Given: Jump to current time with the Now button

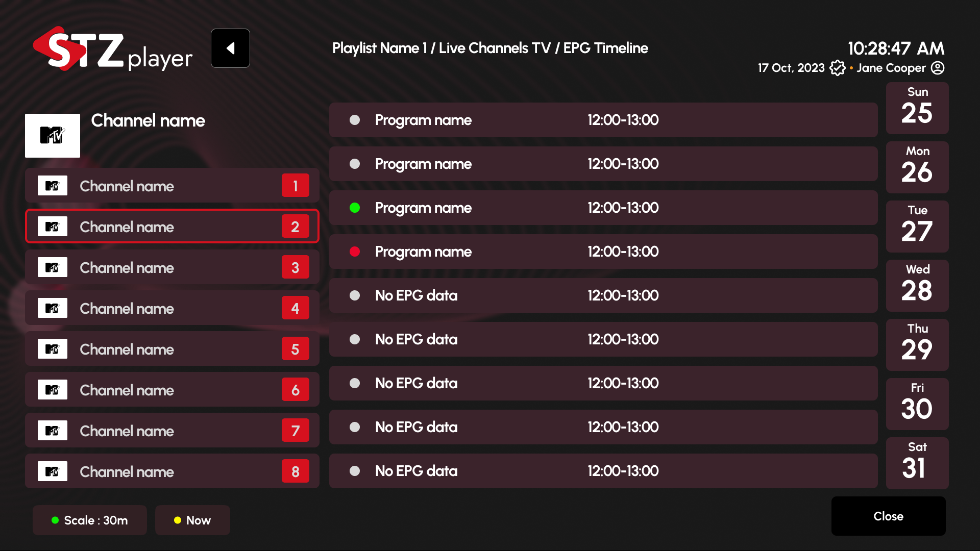Looking at the screenshot, I should (x=192, y=520).
